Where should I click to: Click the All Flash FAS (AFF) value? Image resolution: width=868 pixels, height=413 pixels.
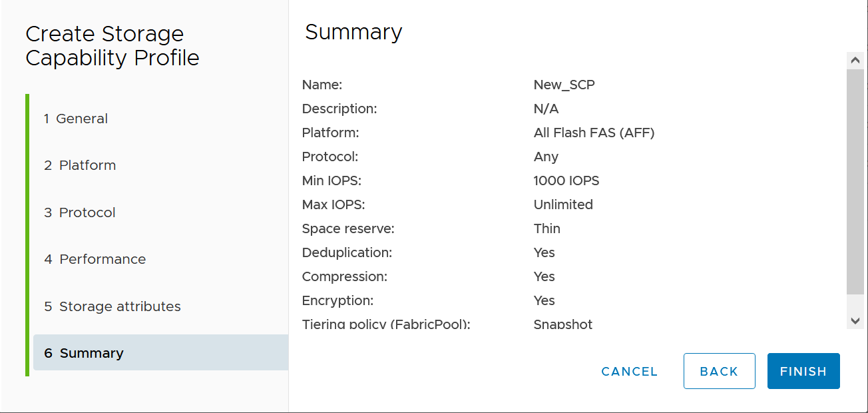[x=594, y=133]
